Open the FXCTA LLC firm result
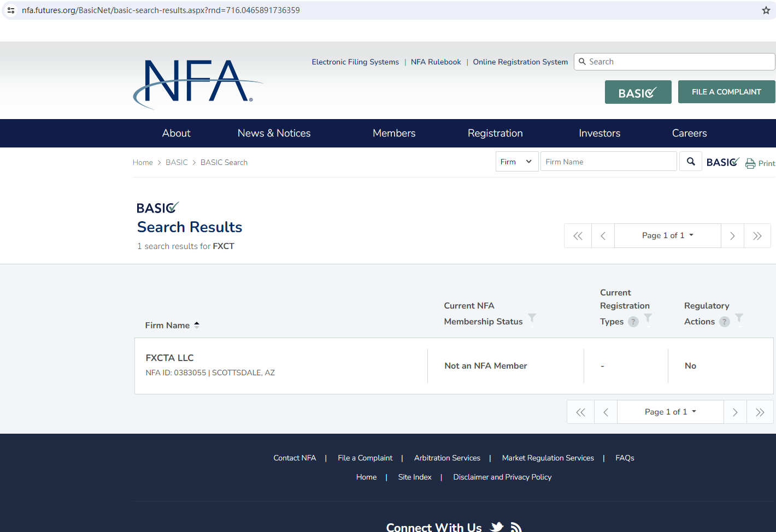The height and width of the screenshot is (532, 776). [169, 358]
